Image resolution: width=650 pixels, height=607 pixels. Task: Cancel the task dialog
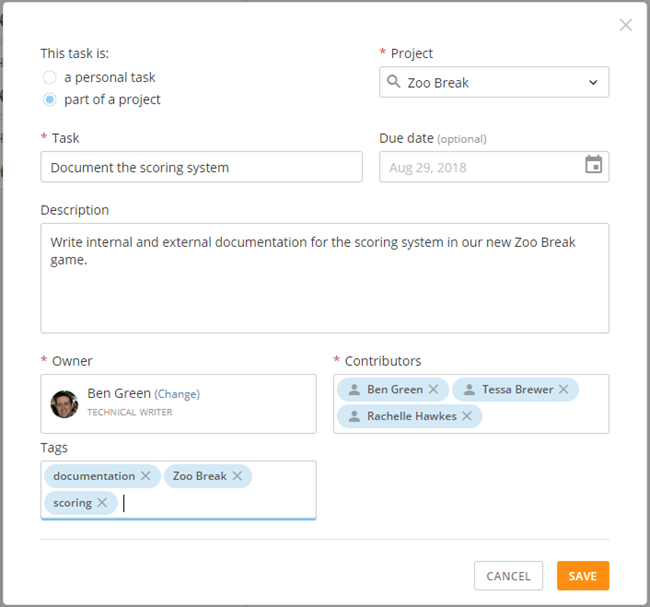click(x=508, y=576)
